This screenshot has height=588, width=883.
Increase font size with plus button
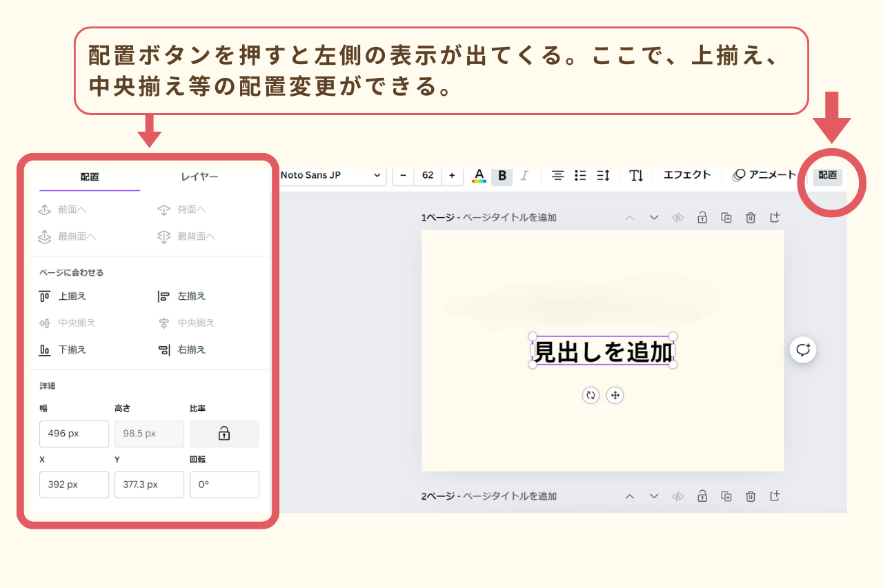point(452,175)
